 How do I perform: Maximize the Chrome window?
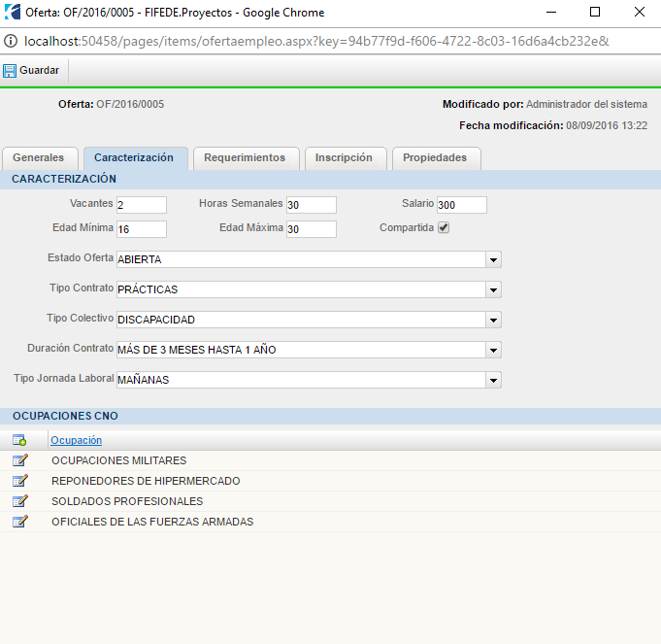coord(595,12)
